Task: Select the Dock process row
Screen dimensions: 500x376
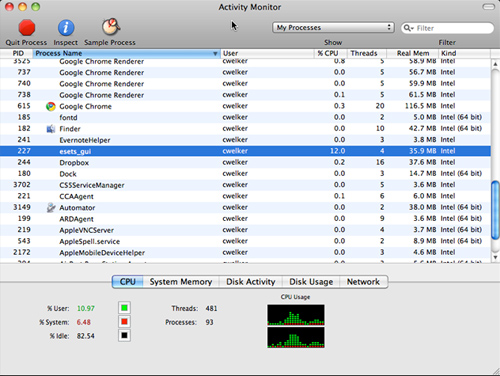Action: [x=245, y=174]
